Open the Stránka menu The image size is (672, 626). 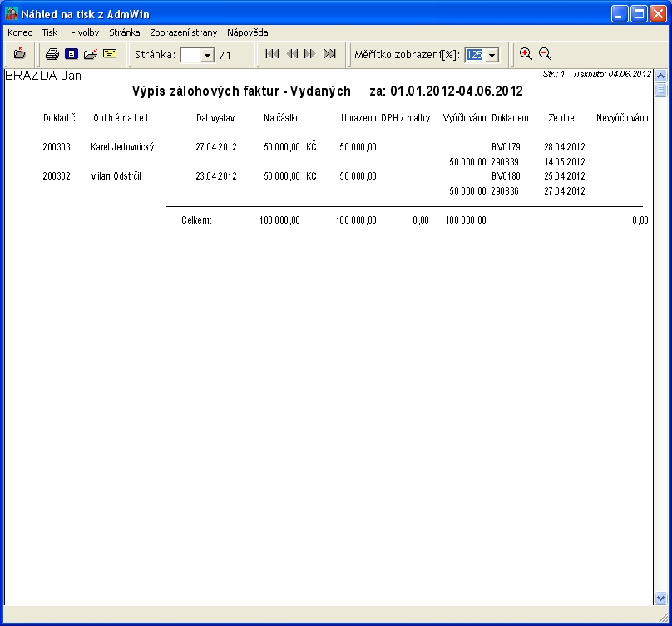tap(124, 32)
